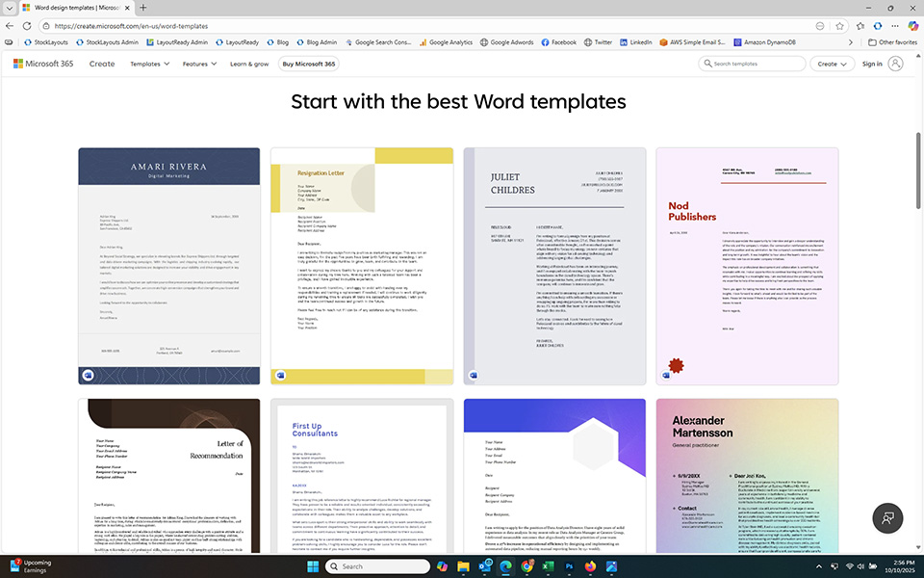Open Copilot from the taskbar
The image size is (924, 578).
[443, 567]
